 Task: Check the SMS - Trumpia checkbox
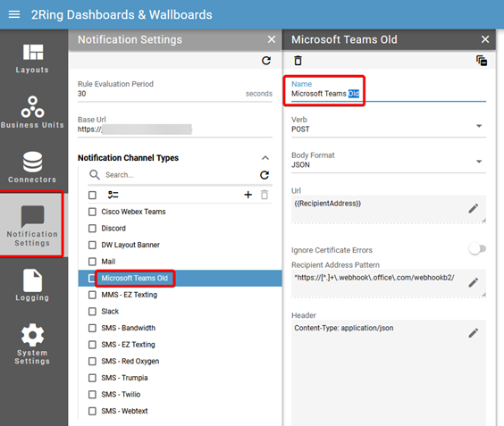point(92,378)
